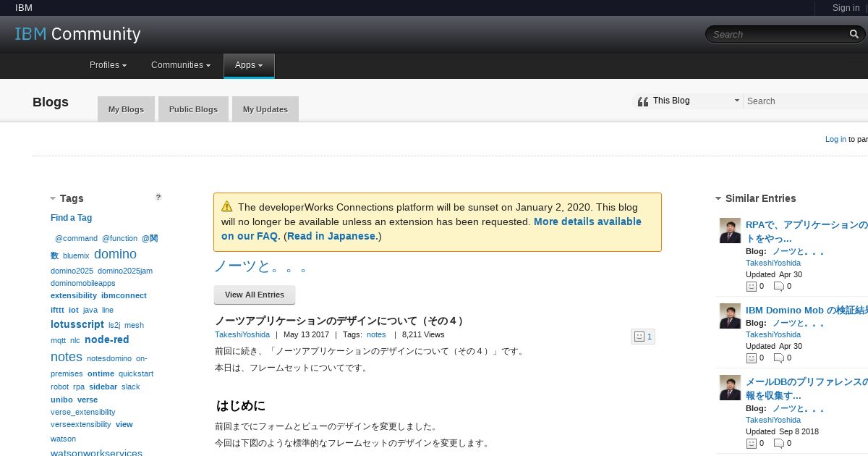Open the This Blog search scope dropdown

687,101
